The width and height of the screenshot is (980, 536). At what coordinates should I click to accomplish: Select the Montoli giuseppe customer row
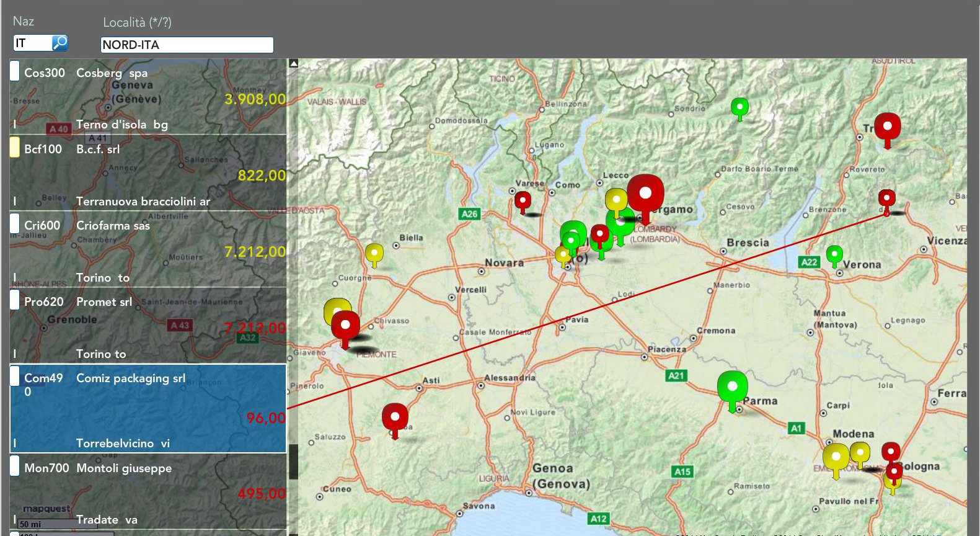148,492
